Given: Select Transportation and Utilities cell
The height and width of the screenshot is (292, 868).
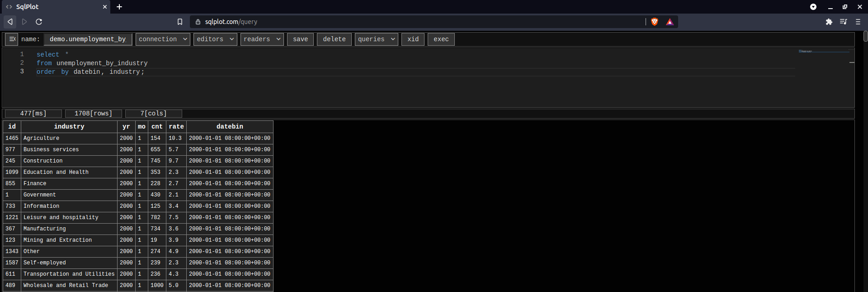Looking at the screenshot, I should [69, 274].
